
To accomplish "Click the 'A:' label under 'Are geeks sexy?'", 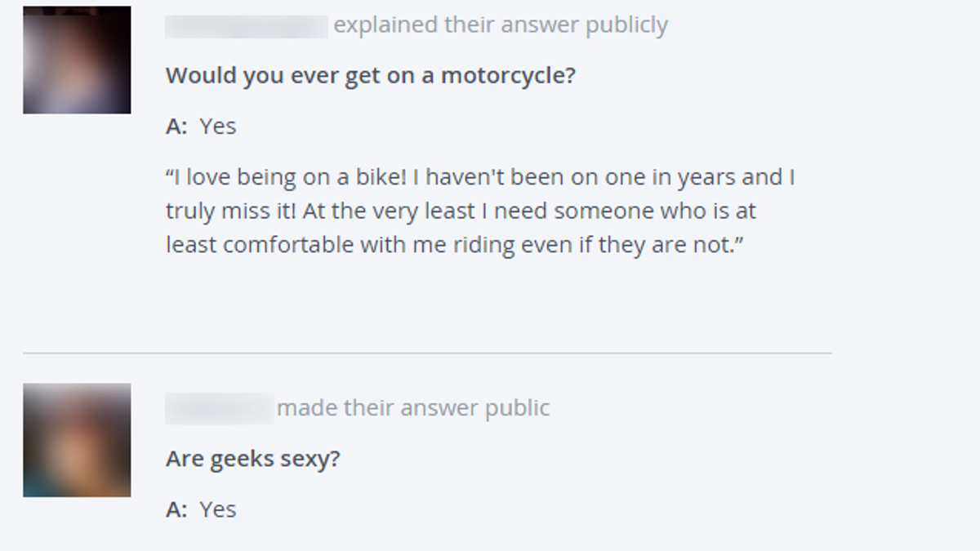I will pos(176,509).
